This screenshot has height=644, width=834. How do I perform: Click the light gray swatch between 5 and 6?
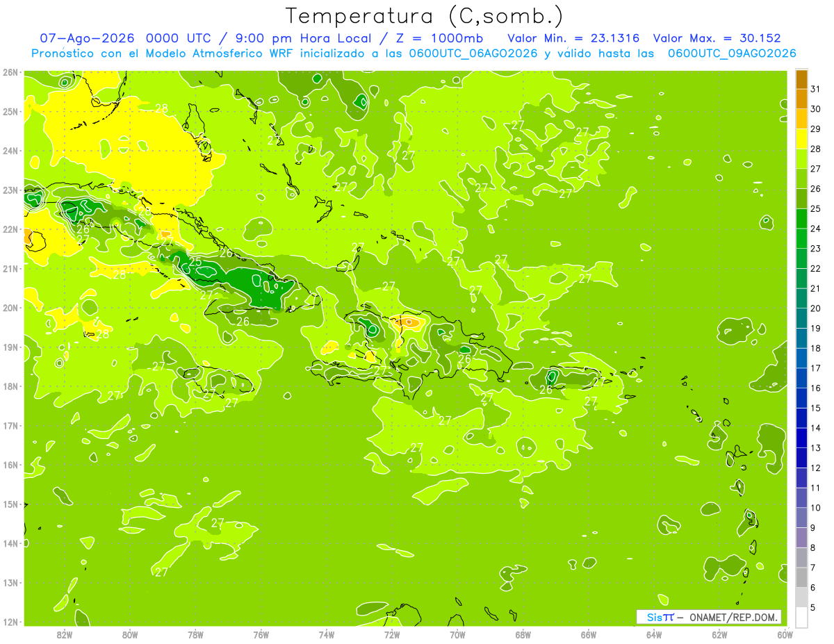click(x=801, y=597)
